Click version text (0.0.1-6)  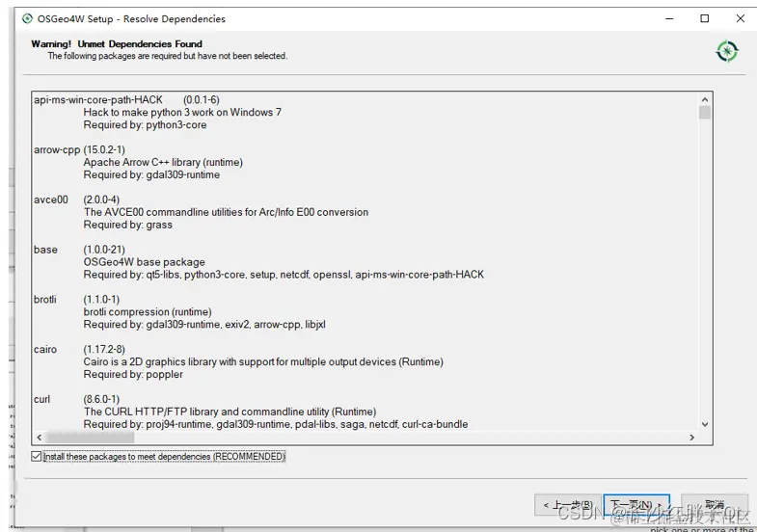coord(202,100)
